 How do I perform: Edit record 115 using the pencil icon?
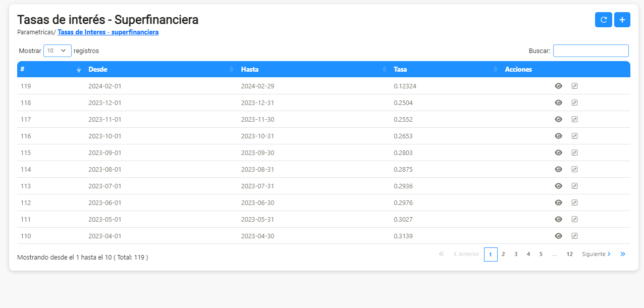[x=574, y=152]
